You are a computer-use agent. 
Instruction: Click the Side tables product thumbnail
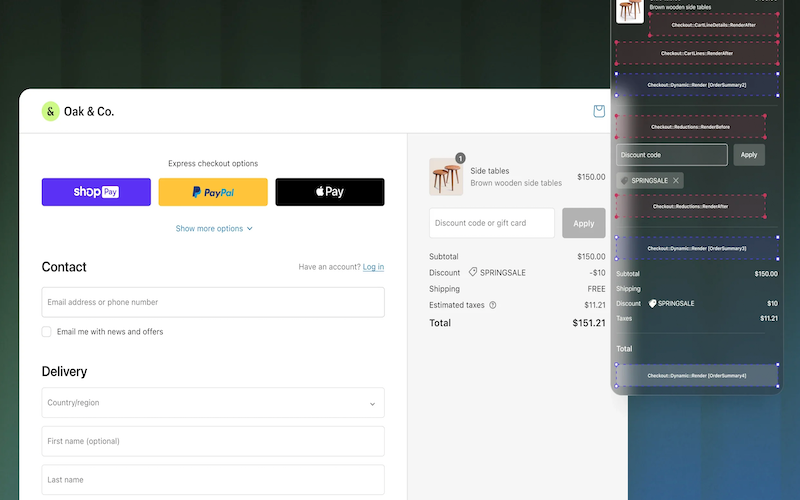[x=446, y=177]
